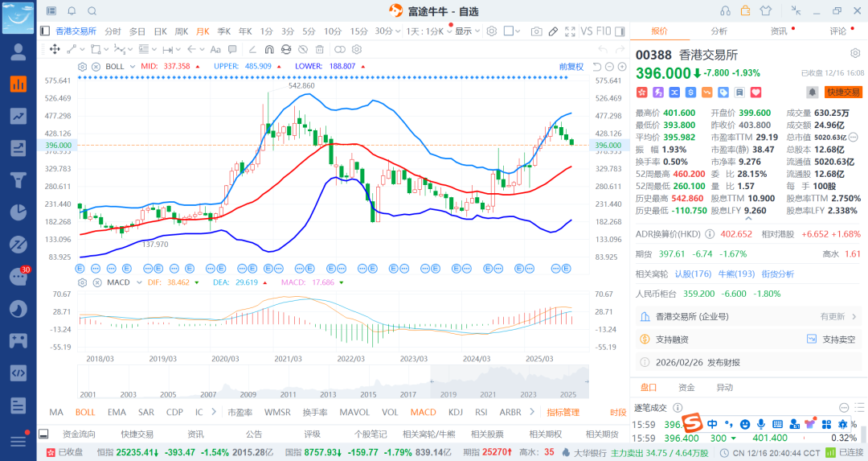Open the customer service headset icon
Image resolution: width=868 pixels, height=461 pixels.
coord(725,10)
